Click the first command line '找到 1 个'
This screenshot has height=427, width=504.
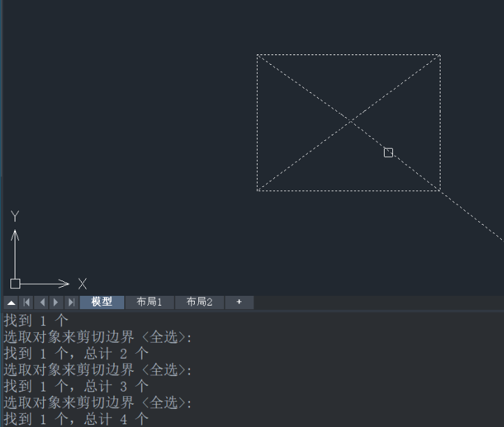pos(36,321)
